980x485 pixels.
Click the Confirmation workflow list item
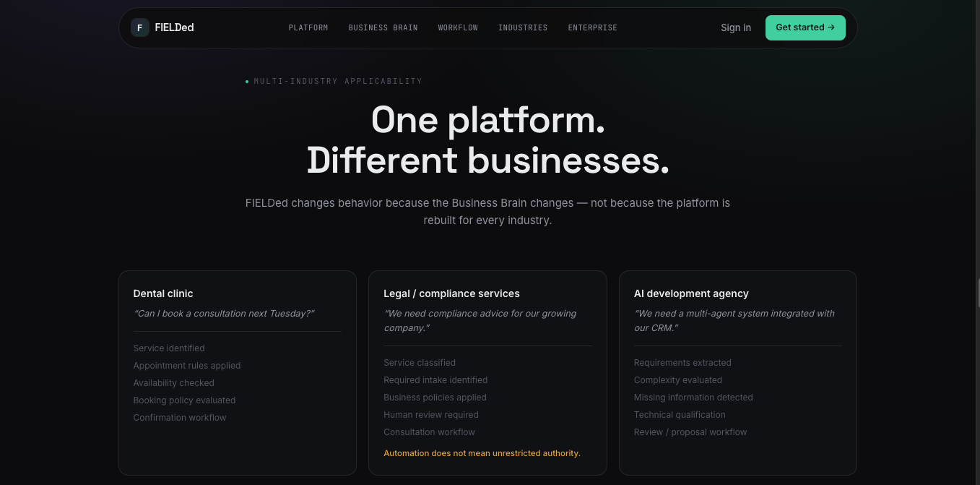(x=180, y=418)
